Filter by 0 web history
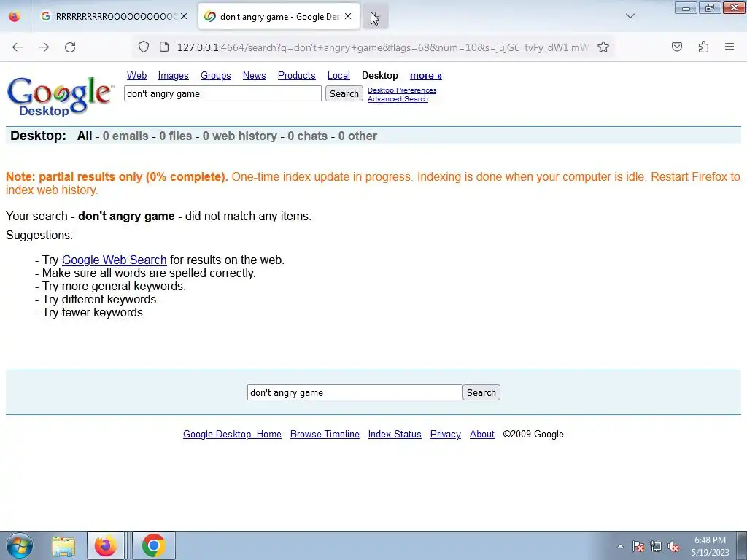This screenshot has width=747, height=560. point(239,136)
